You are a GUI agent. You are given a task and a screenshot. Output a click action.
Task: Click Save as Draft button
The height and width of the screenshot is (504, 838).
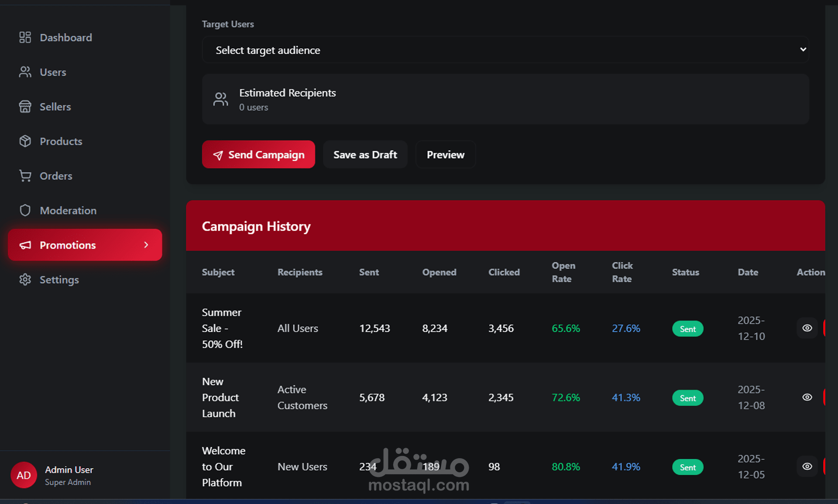pyautogui.click(x=365, y=154)
